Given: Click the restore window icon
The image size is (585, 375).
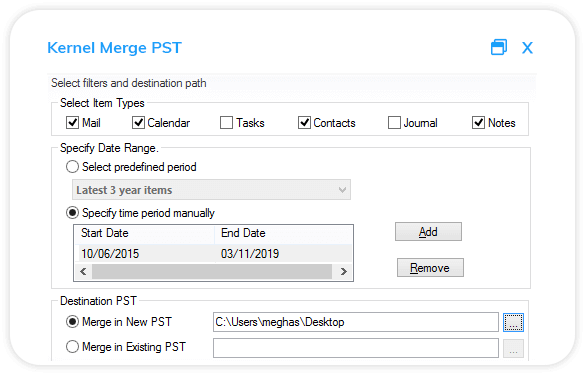Looking at the screenshot, I should click(x=499, y=47).
